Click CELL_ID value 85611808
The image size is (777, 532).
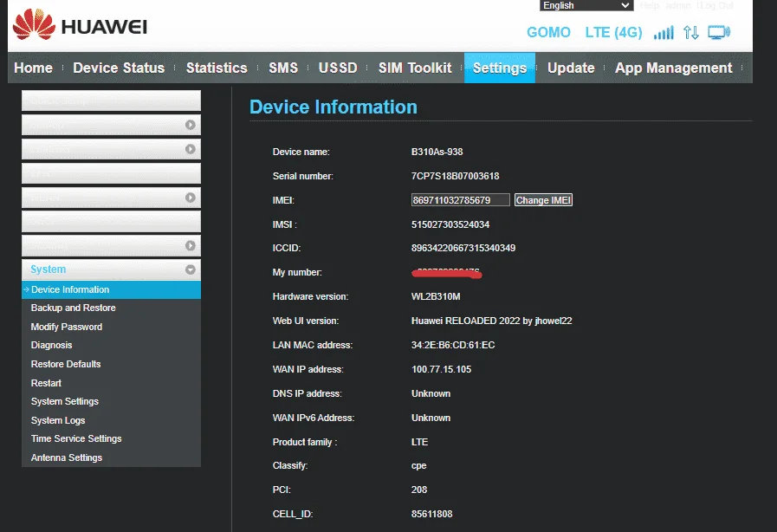431,514
